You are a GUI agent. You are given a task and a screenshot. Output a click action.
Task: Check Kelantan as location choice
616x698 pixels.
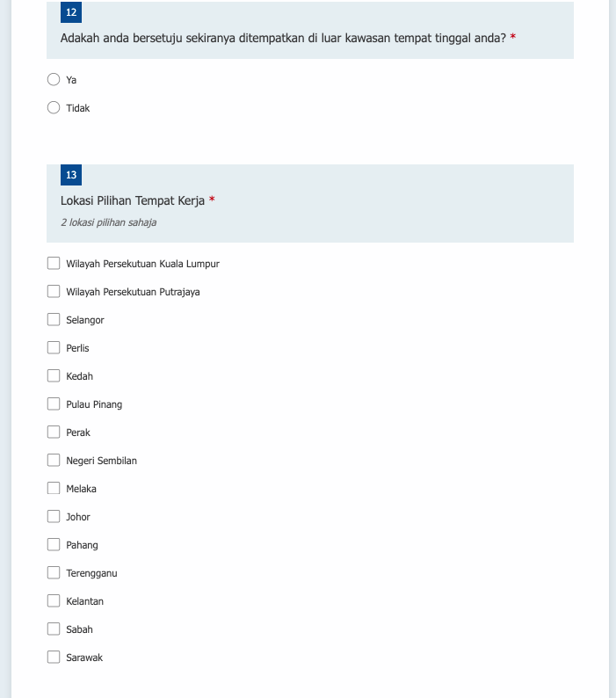[54, 600]
